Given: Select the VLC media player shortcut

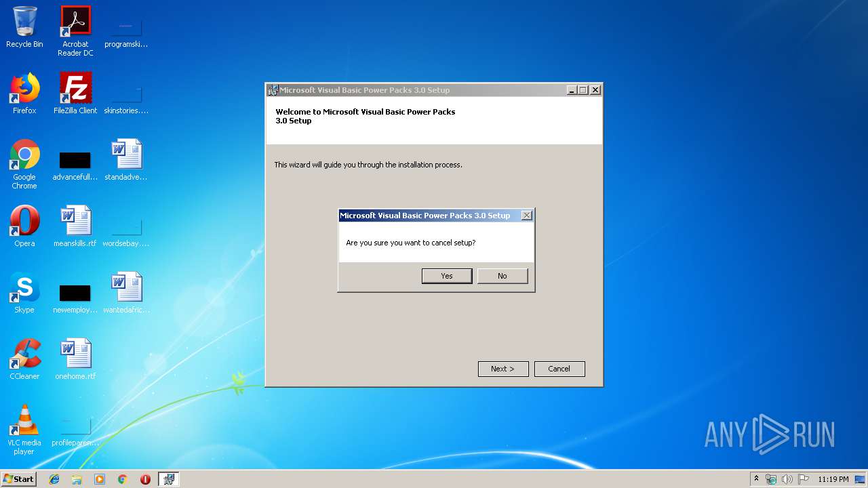Looking at the screenshot, I should pos(24,430).
